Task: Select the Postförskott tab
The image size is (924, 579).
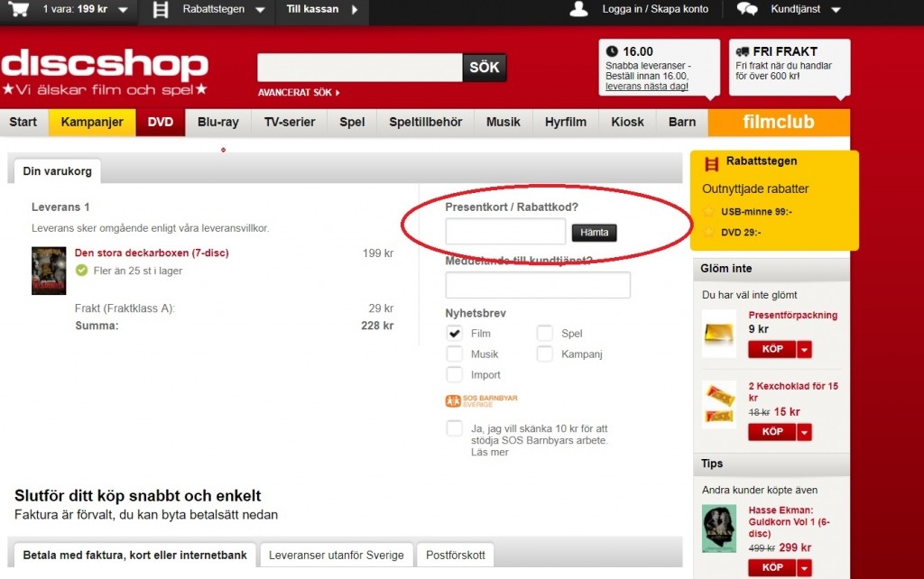Action: coord(456,555)
